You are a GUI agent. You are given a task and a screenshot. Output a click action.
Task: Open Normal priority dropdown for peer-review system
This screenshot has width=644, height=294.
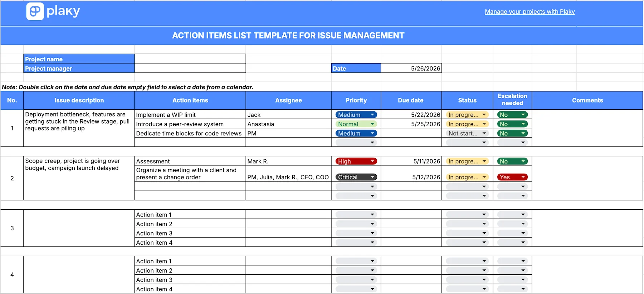tap(356, 124)
